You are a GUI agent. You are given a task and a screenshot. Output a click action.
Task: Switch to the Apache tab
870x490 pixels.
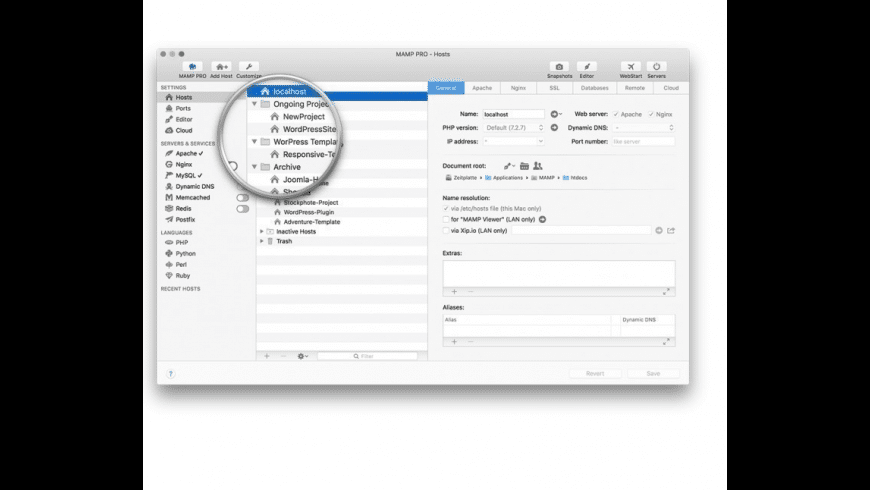point(482,88)
